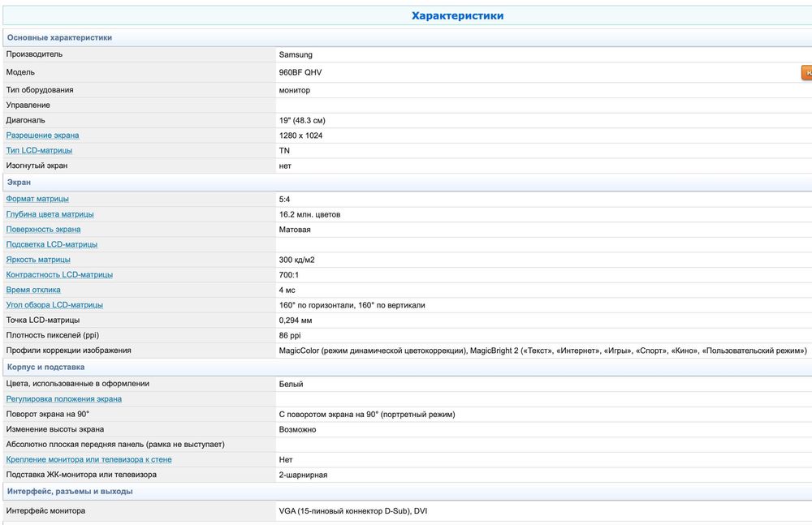
Task: Open the Поверхность экрана link
Action: 44,230
